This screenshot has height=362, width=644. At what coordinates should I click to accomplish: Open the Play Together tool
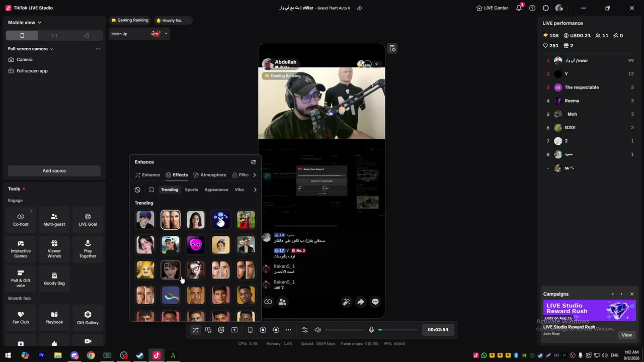(x=88, y=249)
